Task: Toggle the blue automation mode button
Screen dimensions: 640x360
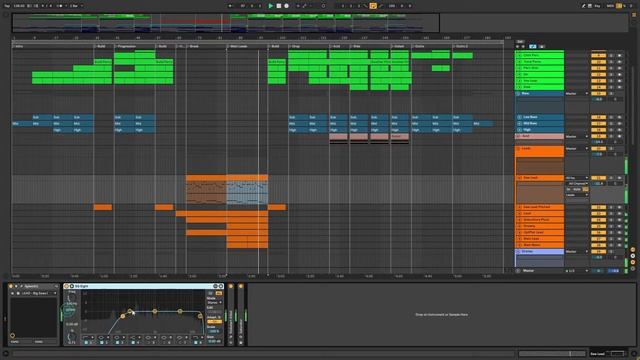Action: point(533,47)
